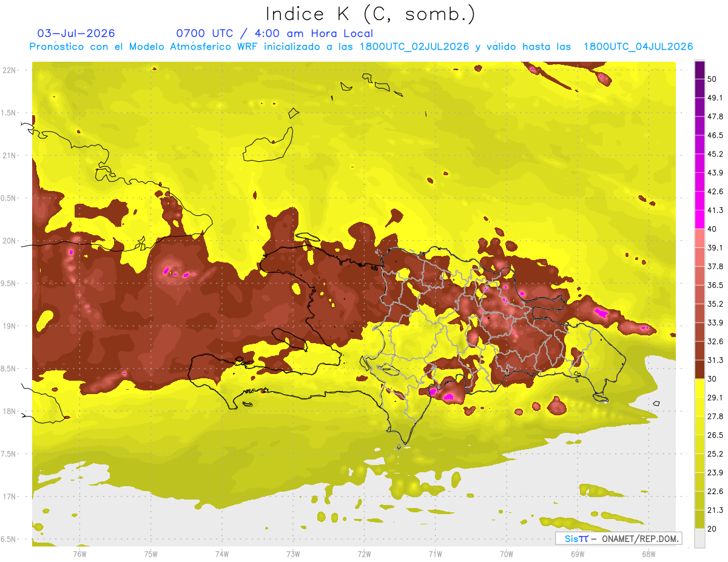Click the '21N' latitude label
This screenshot has height=562, width=728.
pyautogui.click(x=10, y=155)
